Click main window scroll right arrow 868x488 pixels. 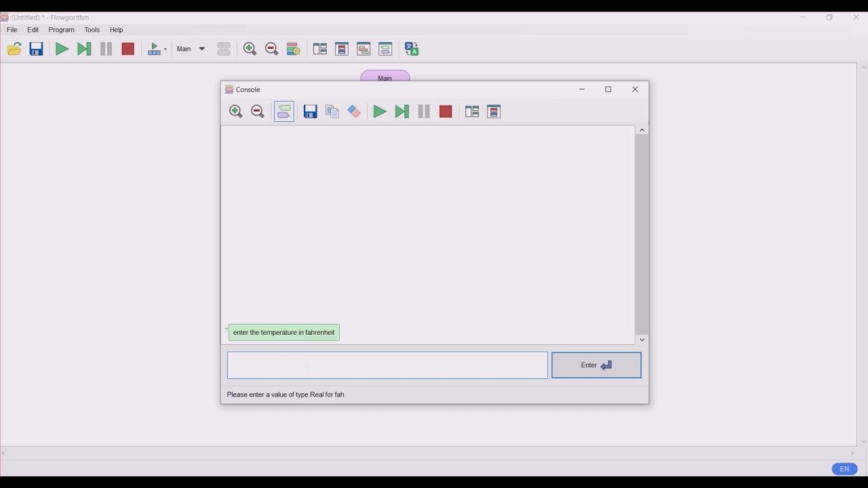852,454
